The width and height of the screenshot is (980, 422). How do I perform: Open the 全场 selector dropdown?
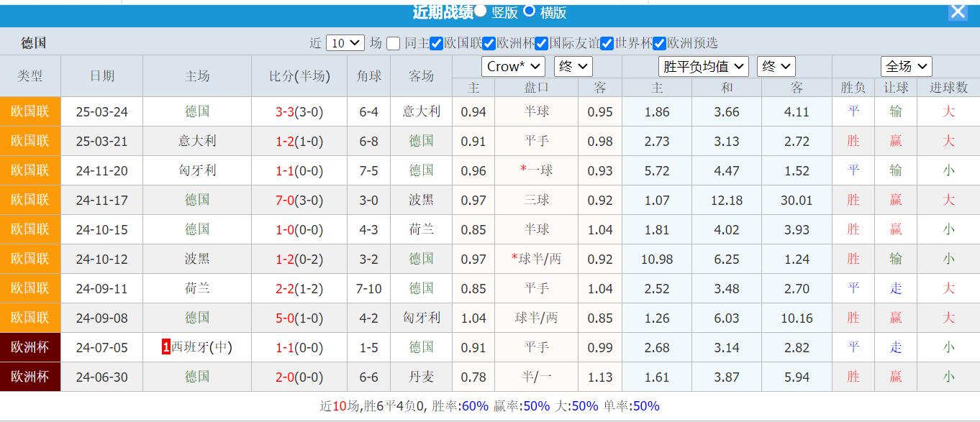[x=906, y=66]
